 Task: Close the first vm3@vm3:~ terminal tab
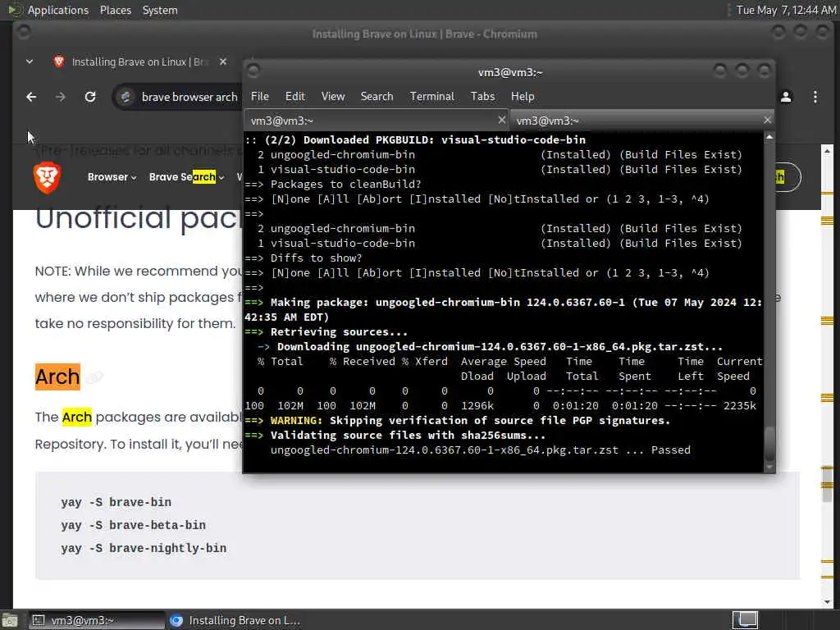(x=501, y=120)
